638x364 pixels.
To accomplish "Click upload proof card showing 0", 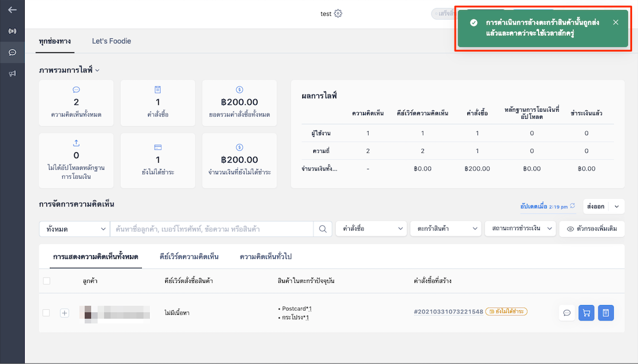I will coord(76,161).
